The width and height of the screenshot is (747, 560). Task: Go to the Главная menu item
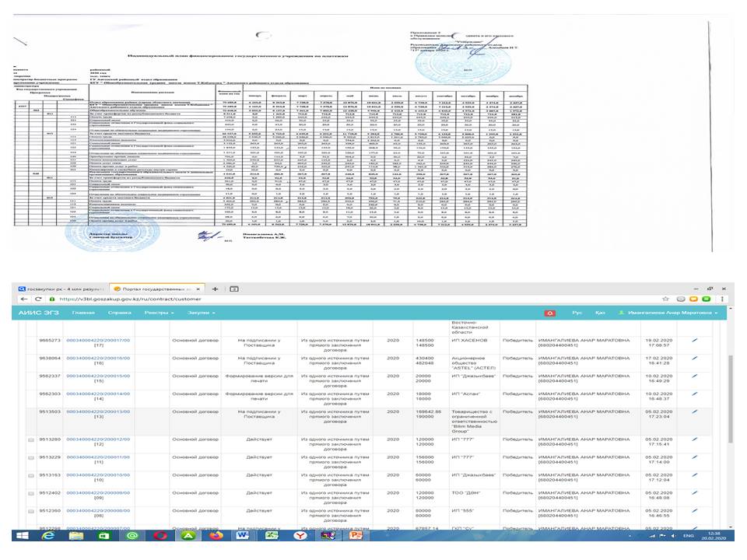coord(83,313)
